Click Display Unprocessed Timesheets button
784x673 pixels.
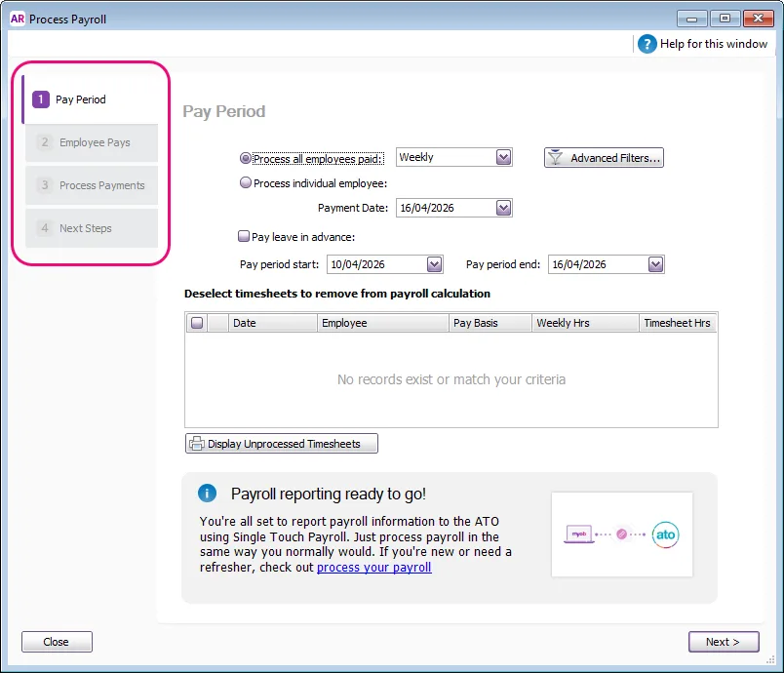pyautogui.click(x=282, y=444)
